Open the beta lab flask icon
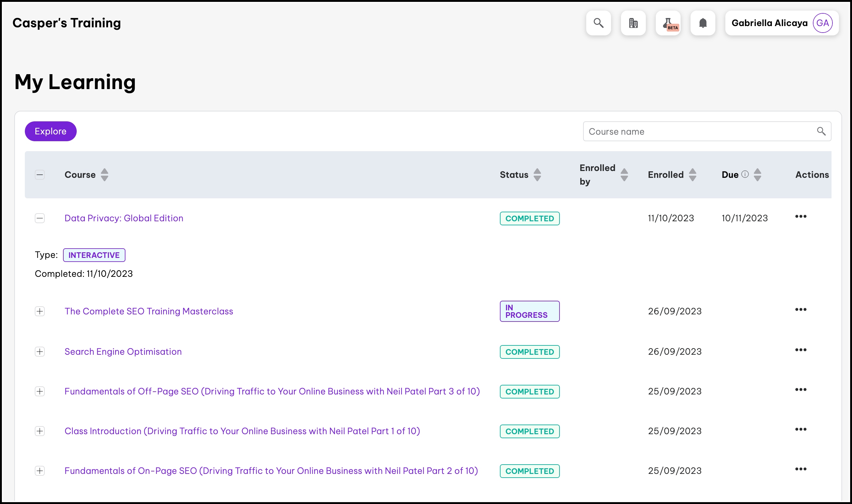The height and width of the screenshot is (504, 852). pyautogui.click(x=668, y=23)
